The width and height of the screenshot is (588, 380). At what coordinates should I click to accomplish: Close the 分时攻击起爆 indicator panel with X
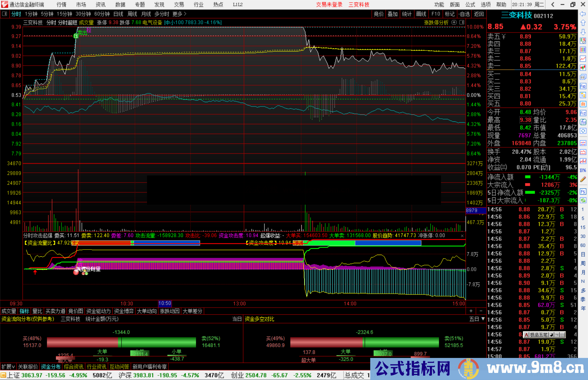coord(462,236)
